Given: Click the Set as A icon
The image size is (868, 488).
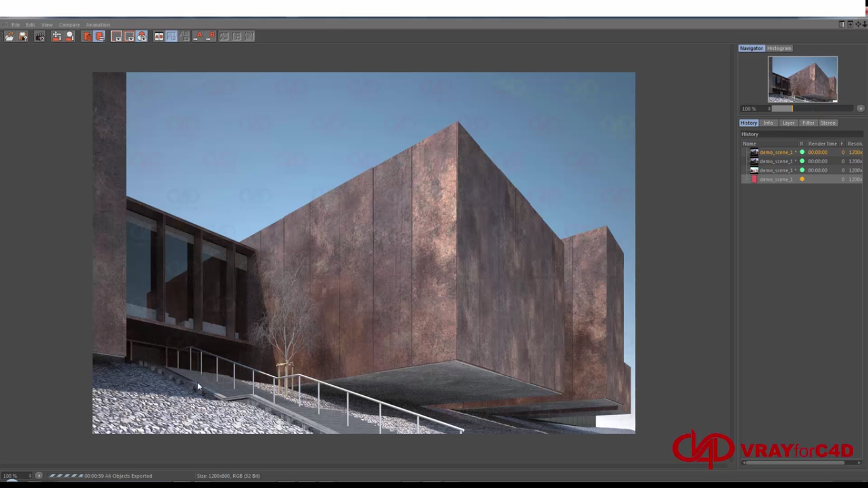Looking at the screenshot, I should point(198,36).
